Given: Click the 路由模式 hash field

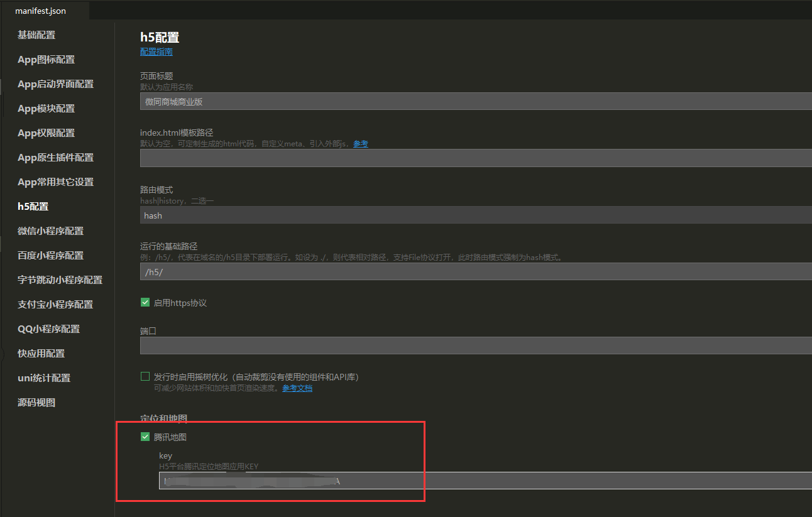Looking at the screenshot, I should coord(476,215).
